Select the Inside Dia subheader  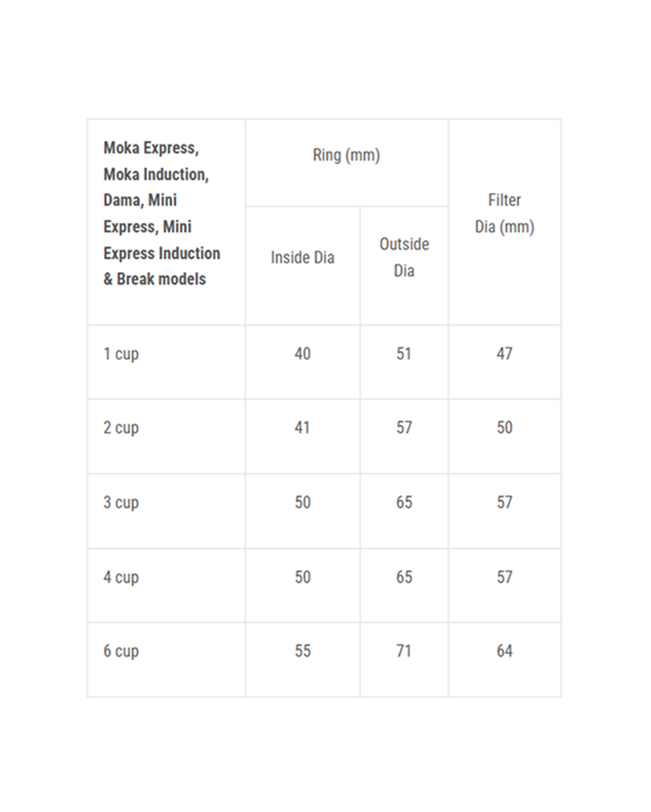302,258
